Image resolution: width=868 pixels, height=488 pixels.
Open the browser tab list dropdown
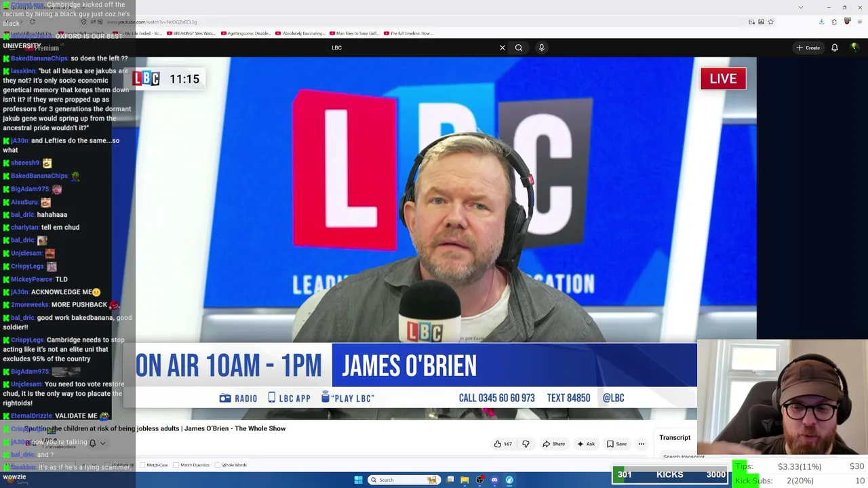(801, 7)
